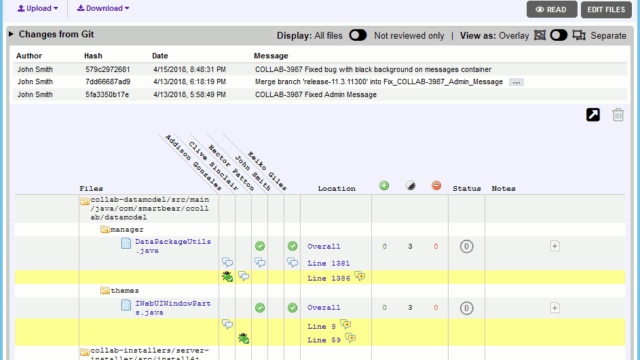Click the Message column header
This screenshot has width=640, height=360.
271,56
